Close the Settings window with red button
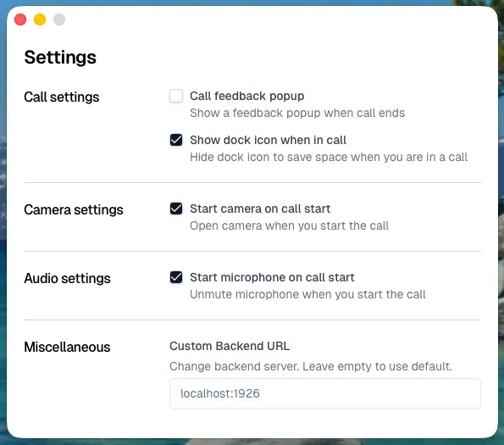The width and height of the screenshot is (504, 445). click(20, 19)
